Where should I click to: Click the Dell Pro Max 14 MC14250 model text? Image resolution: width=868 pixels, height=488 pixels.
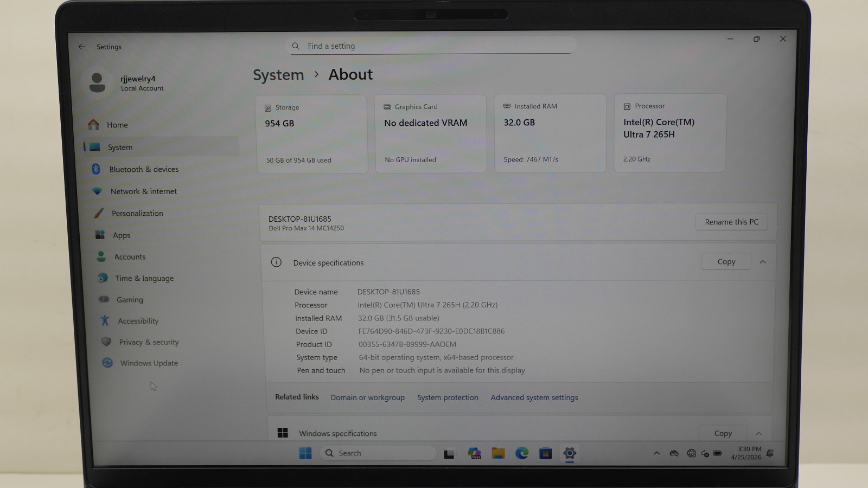[306, 228]
